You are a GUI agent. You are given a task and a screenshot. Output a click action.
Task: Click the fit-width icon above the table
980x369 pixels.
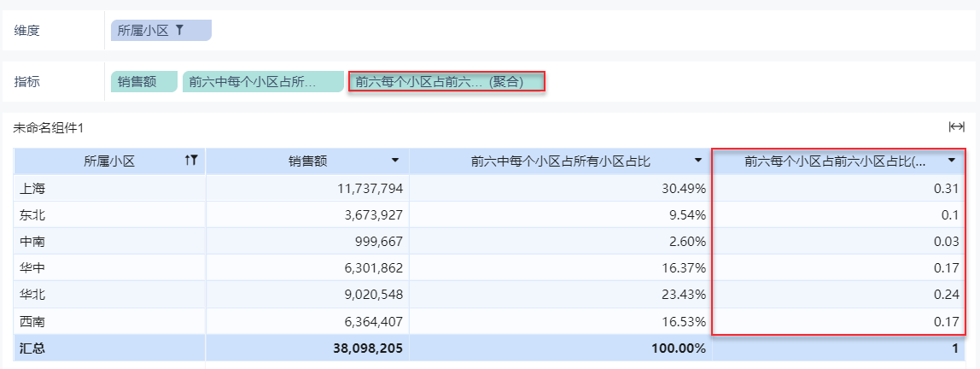pyautogui.click(x=956, y=127)
